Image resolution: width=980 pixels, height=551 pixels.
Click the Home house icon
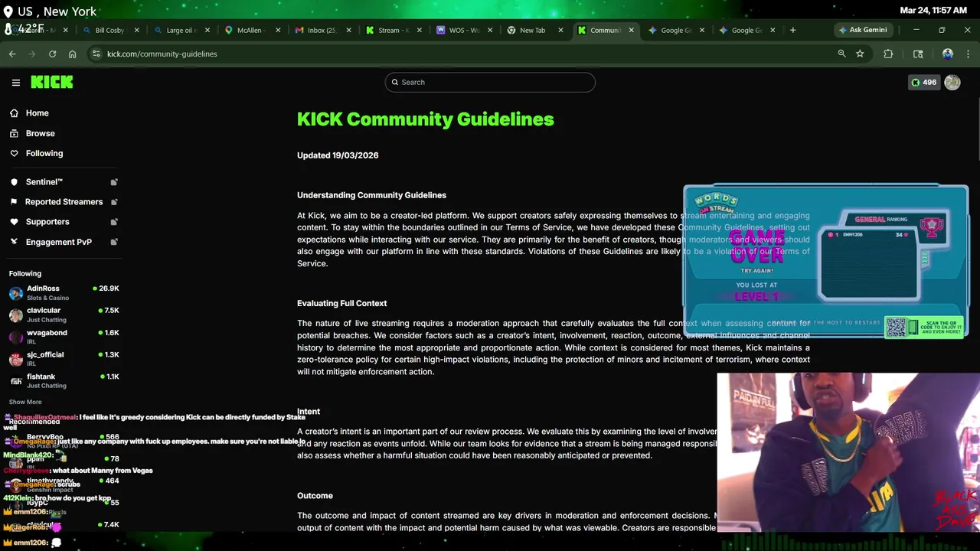click(x=14, y=113)
